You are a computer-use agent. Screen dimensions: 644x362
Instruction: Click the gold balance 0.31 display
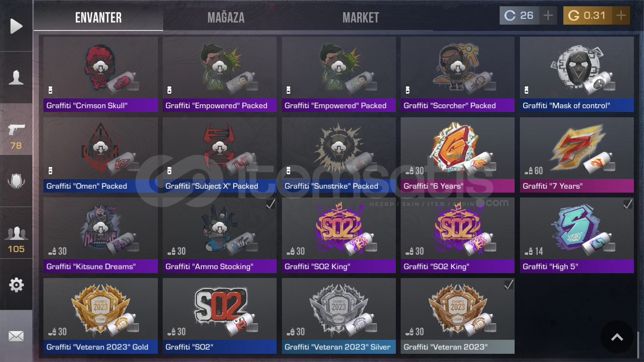click(x=588, y=16)
